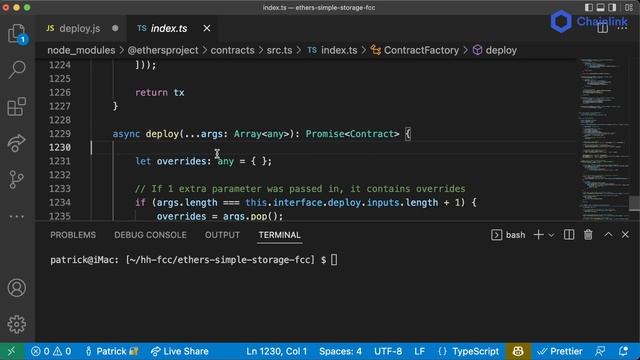The width and height of the screenshot is (640, 360).
Task: Click the unsaved dot on deploy.js tab
Action: 115,28
